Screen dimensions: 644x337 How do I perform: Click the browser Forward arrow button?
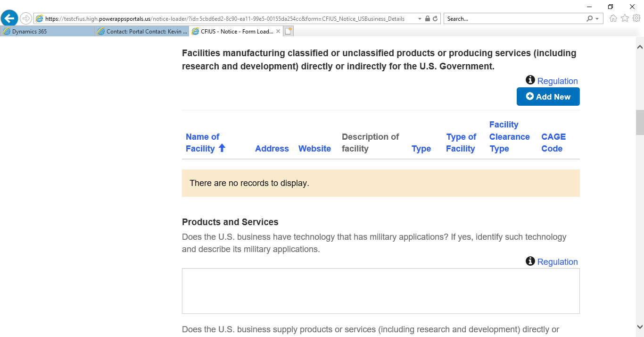click(26, 18)
